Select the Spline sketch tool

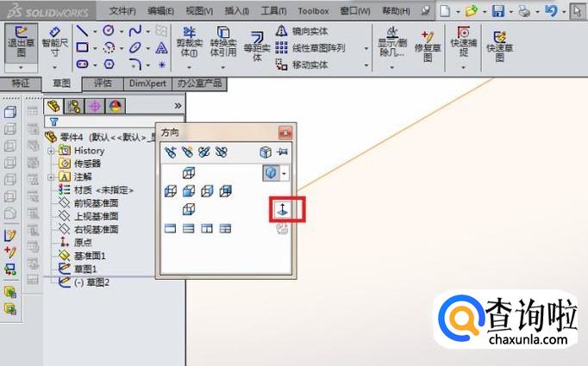(x=135, y=31)
